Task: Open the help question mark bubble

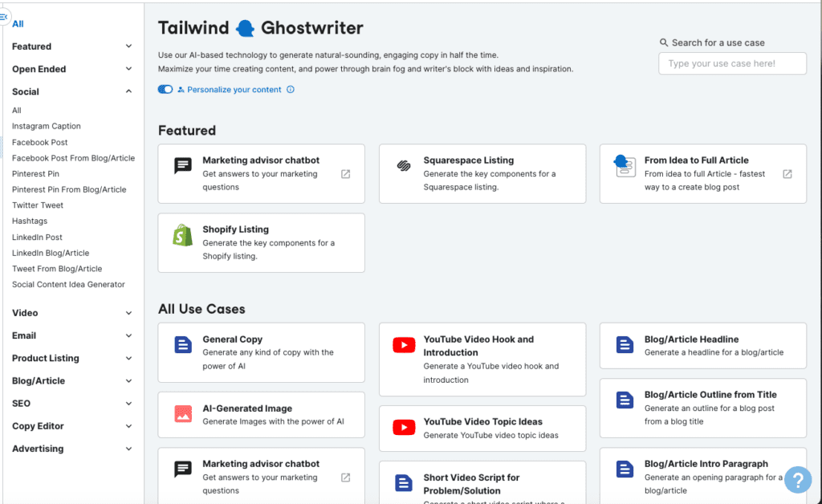Action: 798,479
